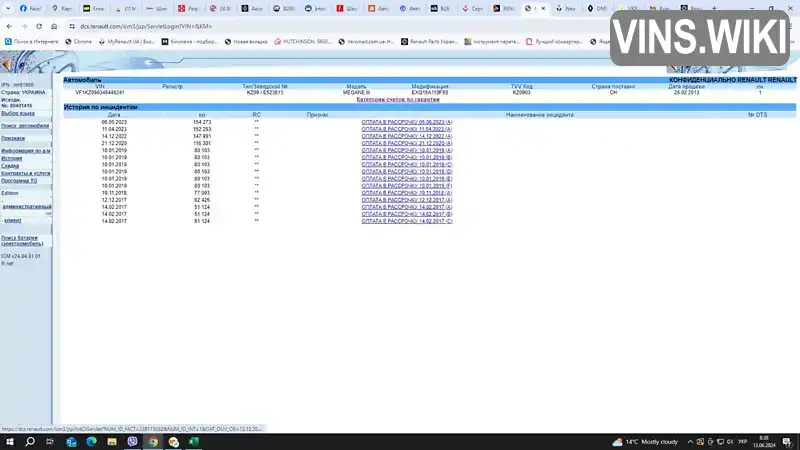
Task: Open Viber from the taskbar
Action: (132, 442)
